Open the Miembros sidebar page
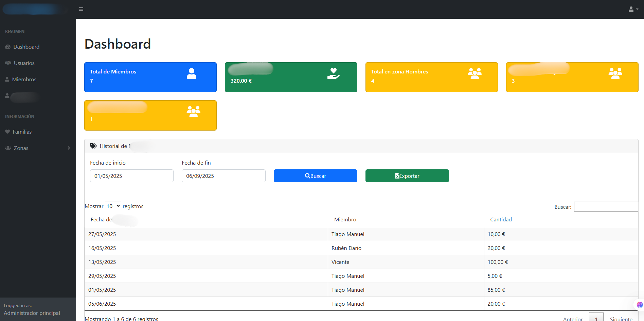 24,79
